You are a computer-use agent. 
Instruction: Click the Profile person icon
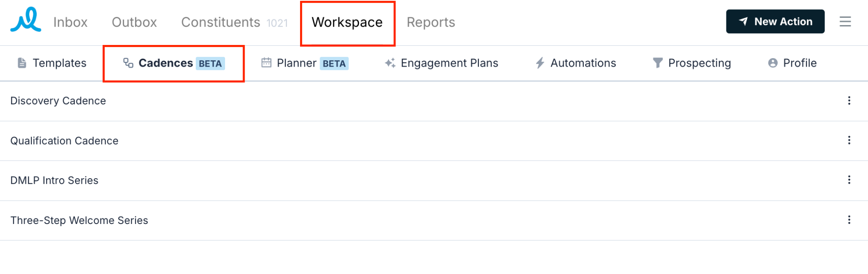click(773, 63)
